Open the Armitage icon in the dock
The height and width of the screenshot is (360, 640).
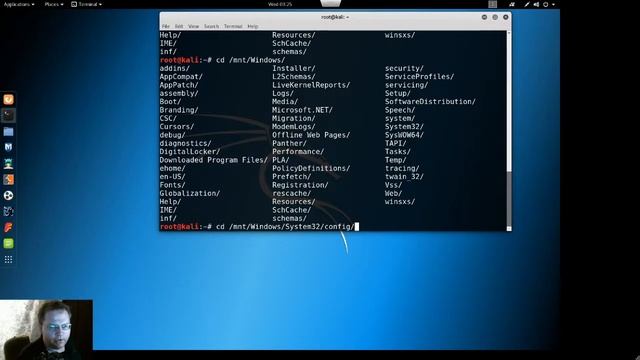click(x=8, y=164)
